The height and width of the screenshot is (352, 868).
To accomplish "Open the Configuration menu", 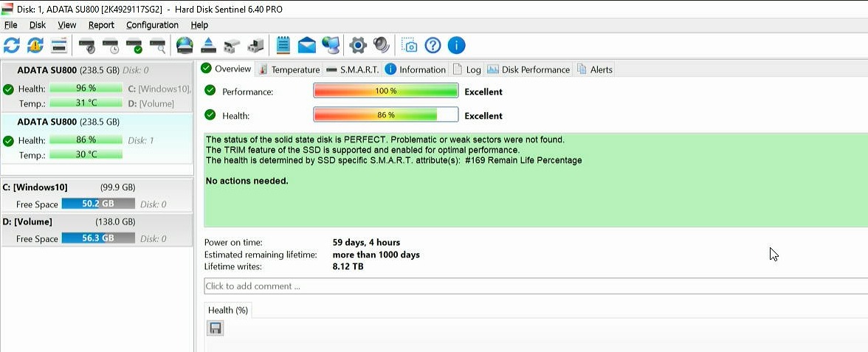I will point(152,25).
